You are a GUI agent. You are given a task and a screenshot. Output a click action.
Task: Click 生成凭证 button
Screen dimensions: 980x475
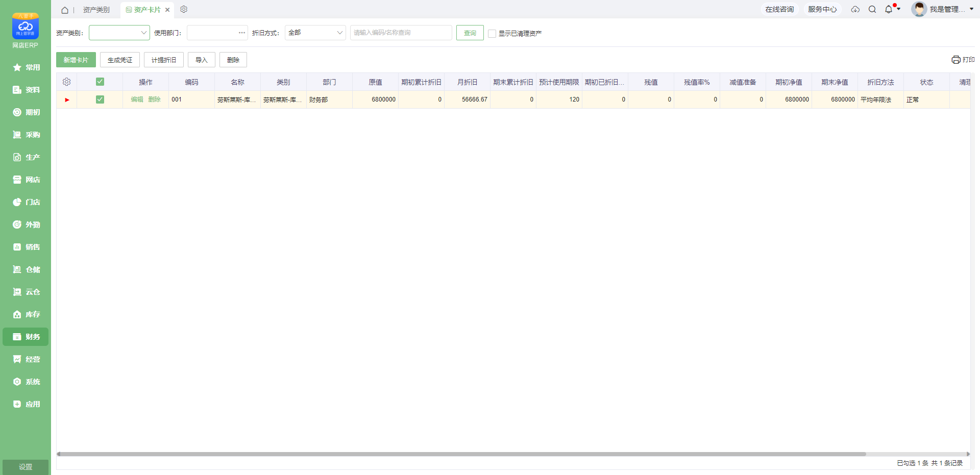pos(120,60)
